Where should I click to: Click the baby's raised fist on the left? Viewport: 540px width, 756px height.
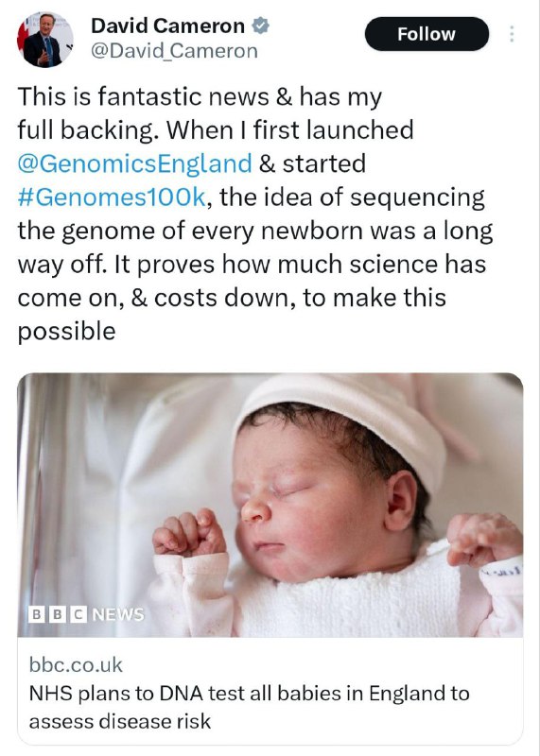point(189,532)
